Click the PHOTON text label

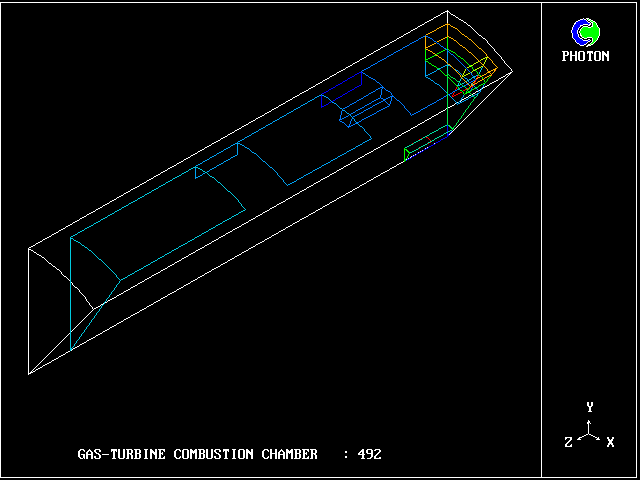click(x=585, y=56)
